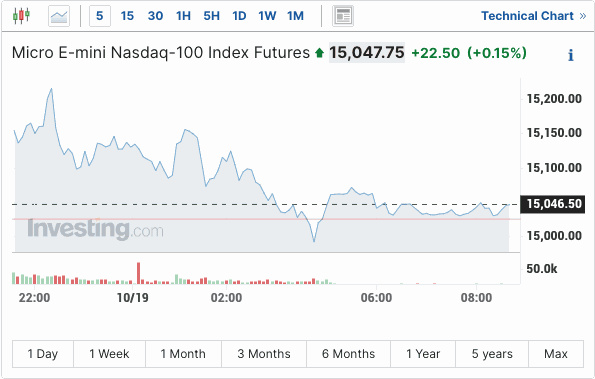Click the 15,047.75 price value
The width and height of the screenshot is (595, 379).
pos(367,52)
